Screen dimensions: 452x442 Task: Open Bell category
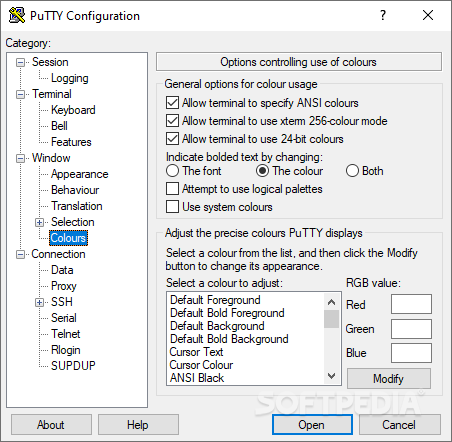[x=59, y=126]
